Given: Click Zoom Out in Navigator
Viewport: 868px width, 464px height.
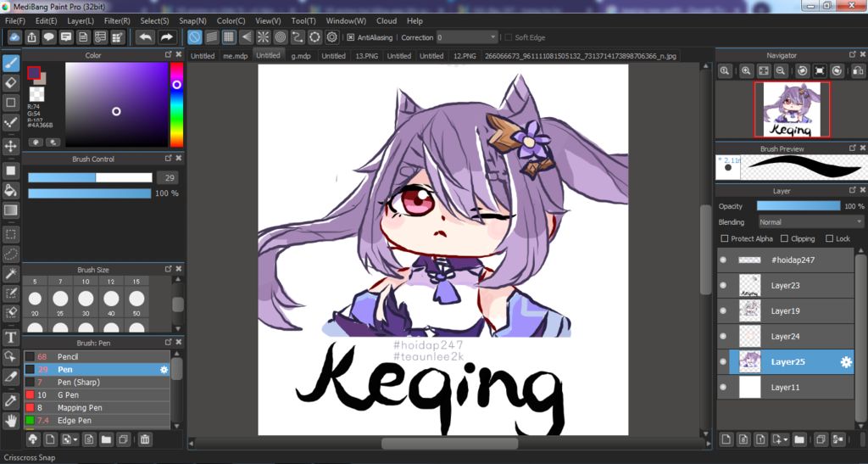Looking at the screenshot, I should (781, 71).
